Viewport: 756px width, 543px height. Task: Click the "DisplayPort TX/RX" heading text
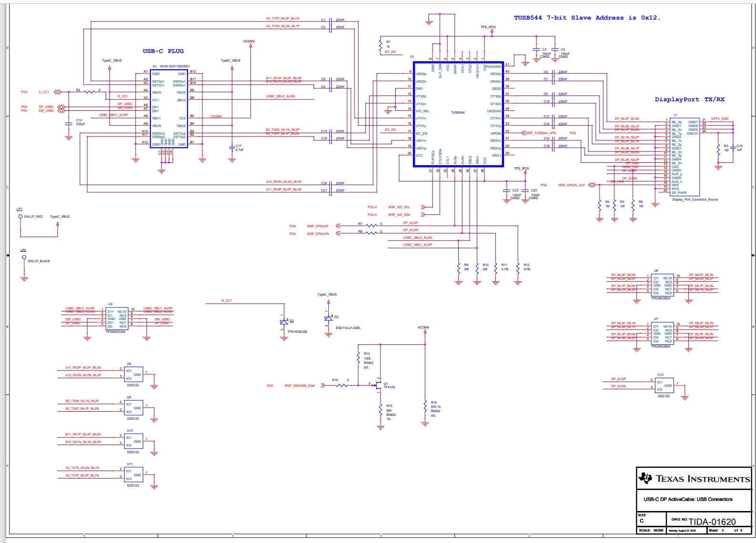pyautogui.click(x=689, y=99)
